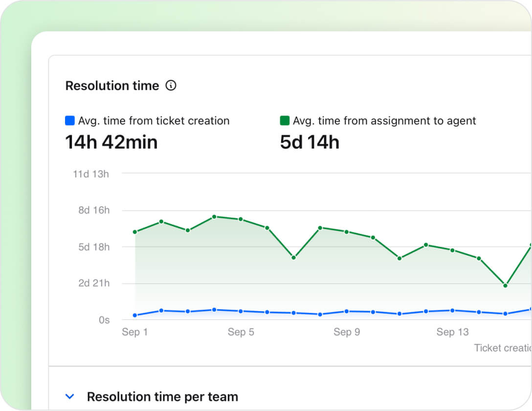Click the blue chevron near Resolution time per team

coord(69,396)
